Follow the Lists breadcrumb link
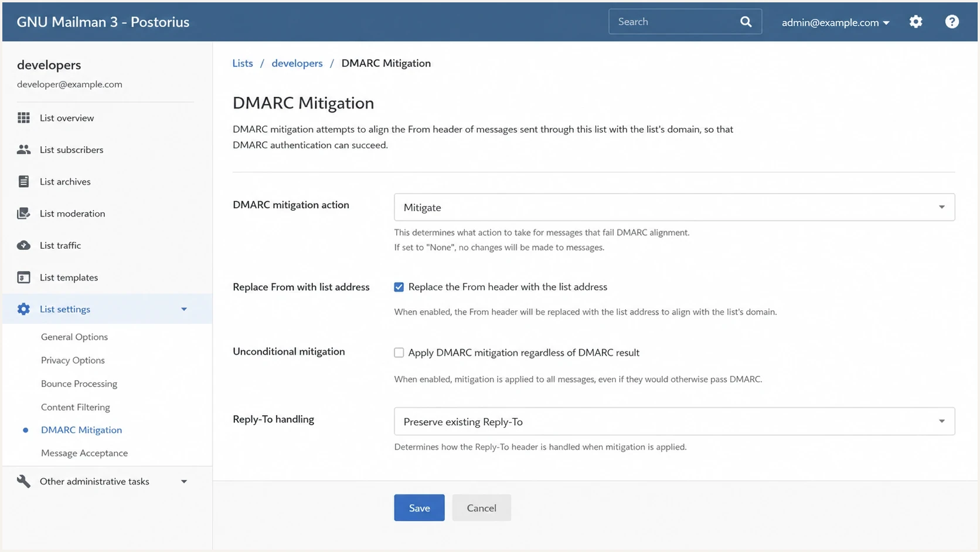The height and width of the screenshot is (552, 980). point(243,63)
